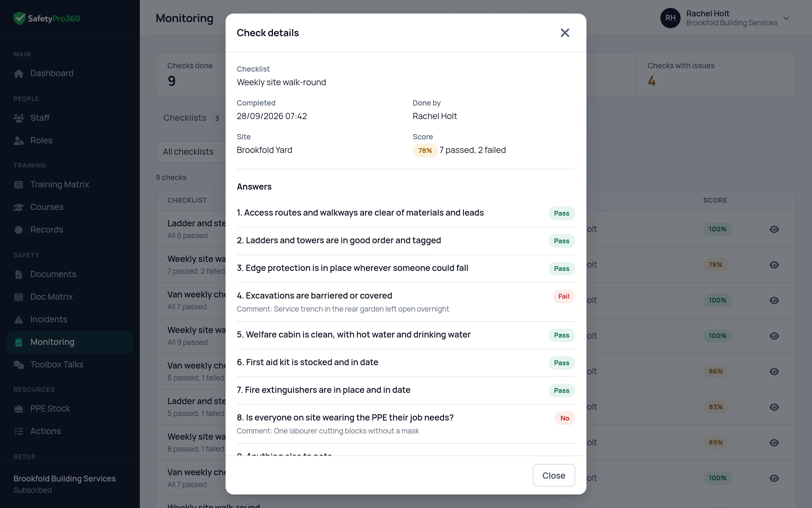Click 'One labourer cutting blocks' comment

[328, 431]
